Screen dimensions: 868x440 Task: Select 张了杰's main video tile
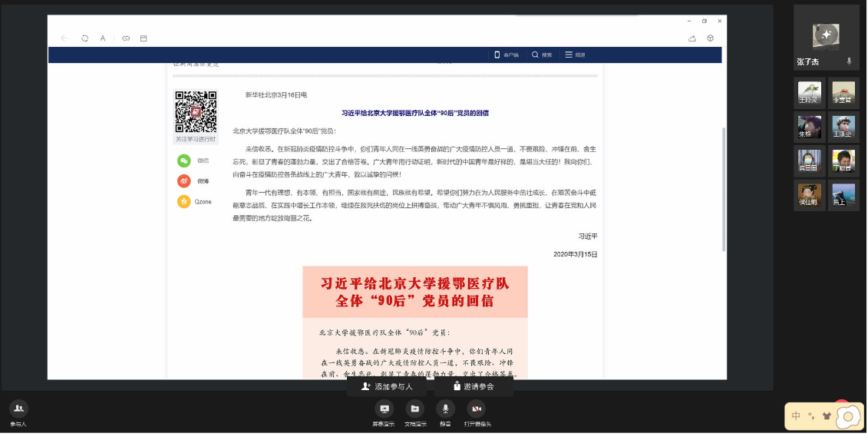pyautogui.click(x=826, y=35)
